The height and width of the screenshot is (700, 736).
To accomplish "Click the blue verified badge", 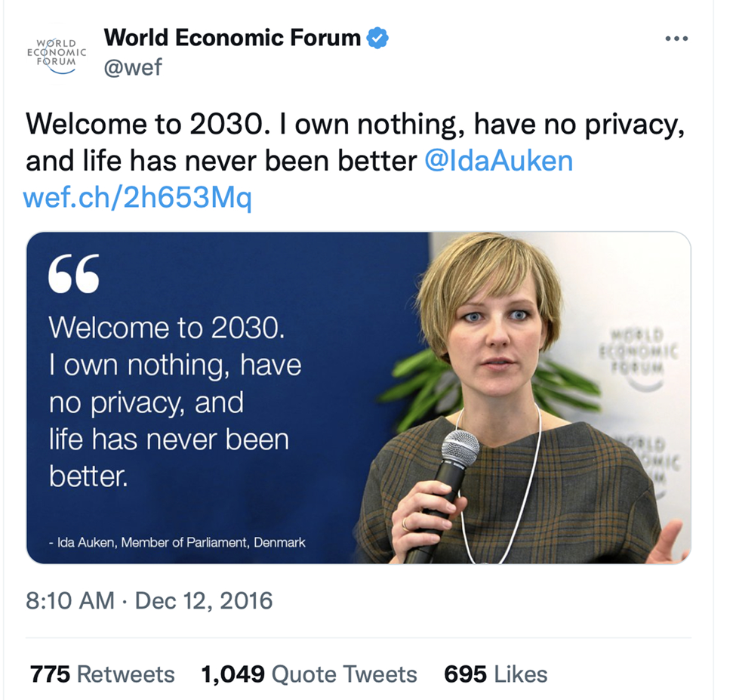I will tap(377, 38).
